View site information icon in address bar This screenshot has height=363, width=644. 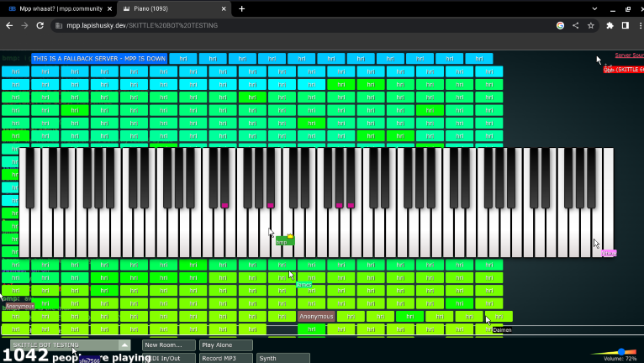coord(59,25)
